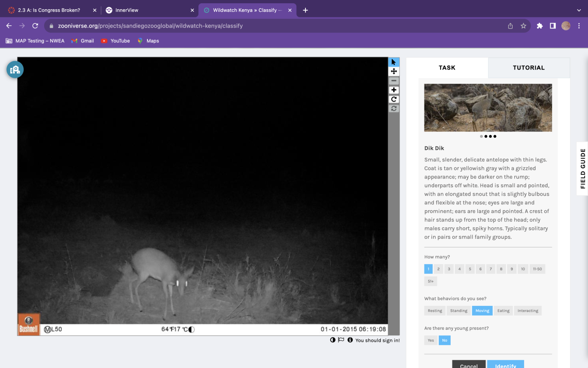This screenshot has height=368, width=588.
Task: Choose Yes for young present
Action: [430, 340]
